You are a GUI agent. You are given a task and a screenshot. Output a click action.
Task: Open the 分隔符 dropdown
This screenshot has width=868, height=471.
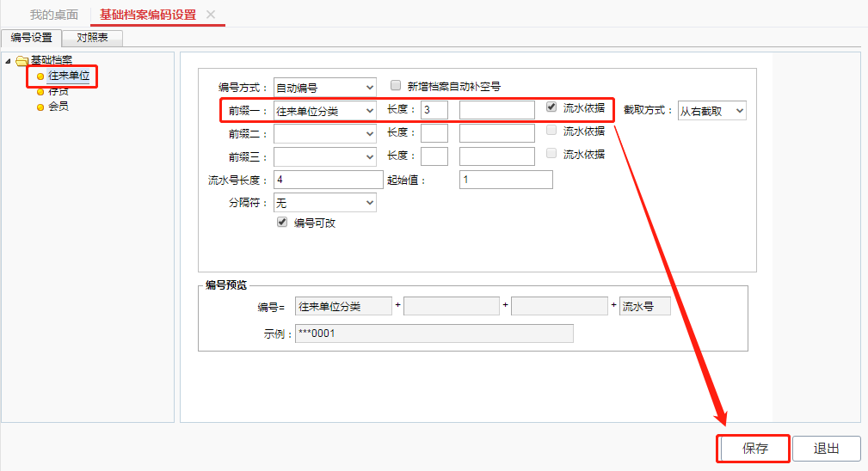pos(325,202)
